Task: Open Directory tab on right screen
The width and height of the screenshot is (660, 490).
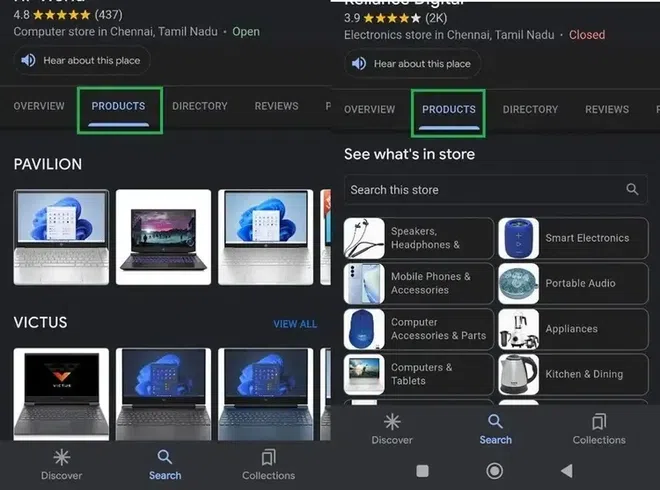Action: tap(530, 109)
